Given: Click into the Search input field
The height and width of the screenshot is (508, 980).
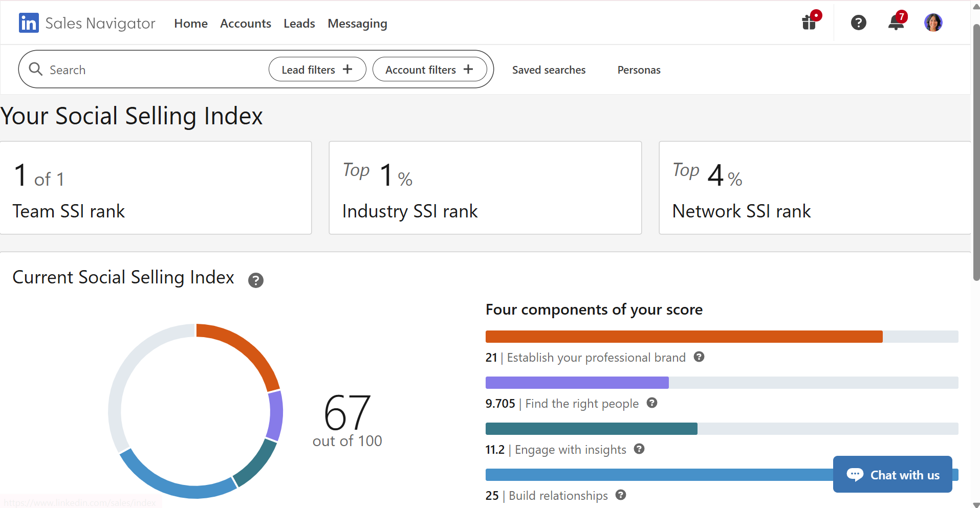Looking at the screenshot, I should pyautogui.click(x=154, y=70).
